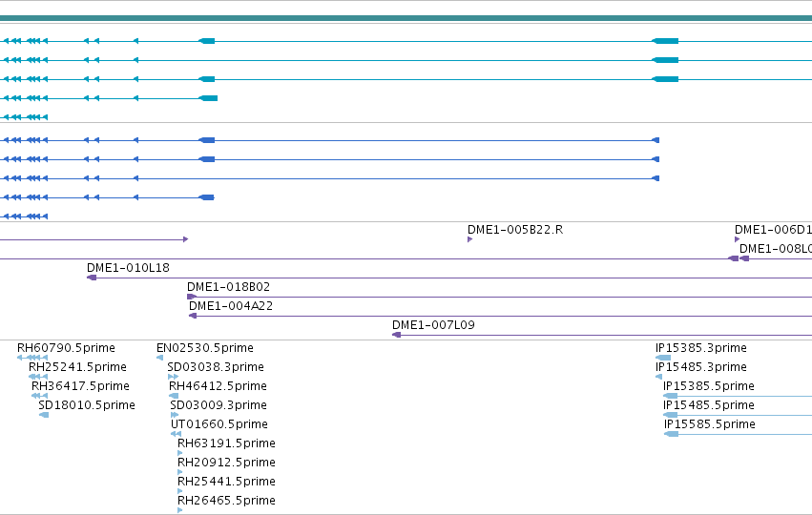Click the UT01660.5prime label
The image size is (812, 515).
tap(219, 425)
